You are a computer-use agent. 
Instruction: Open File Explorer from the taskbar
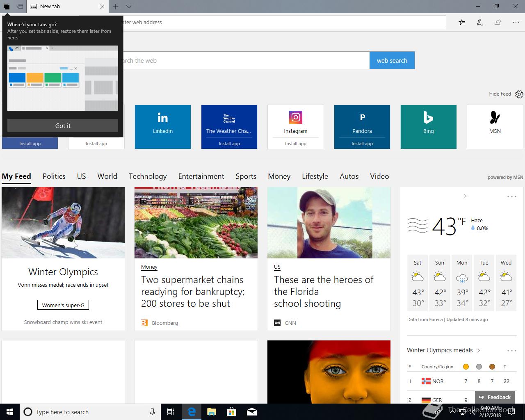click(x=211, y=412)
